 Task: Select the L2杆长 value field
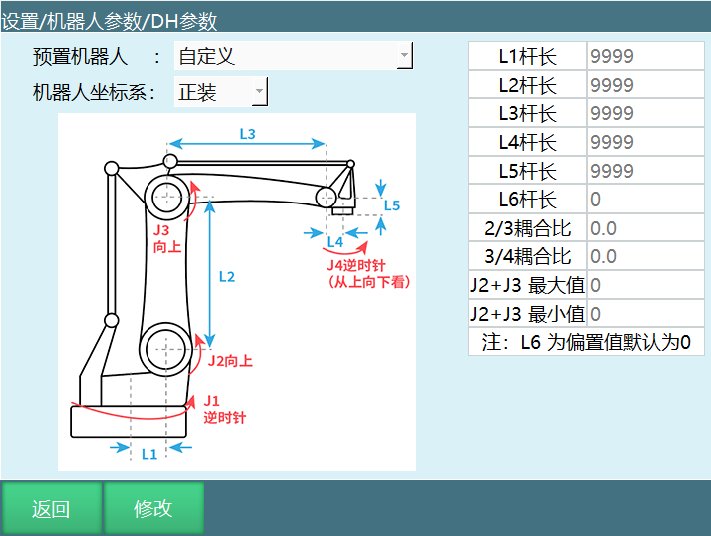pos(644,85)
